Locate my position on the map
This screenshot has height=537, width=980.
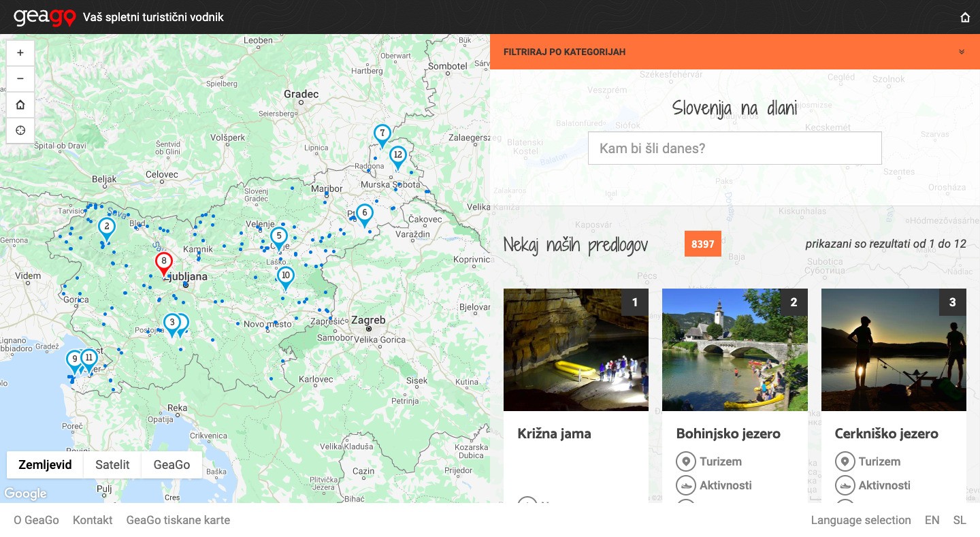[20, 131]
